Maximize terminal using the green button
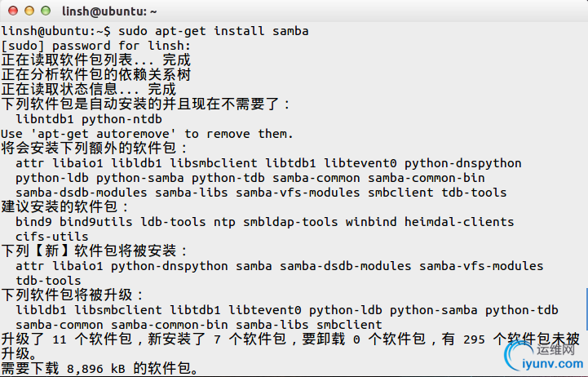 pos(46,11)
